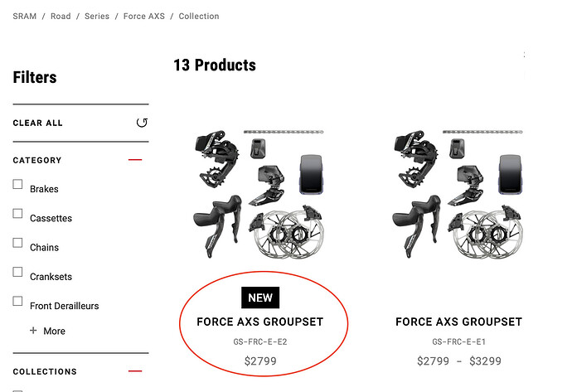Click the reset icon beside Clear All
The width and height of the screenshot is (572, 392).
pyautogui.click(x=142, y=123)
